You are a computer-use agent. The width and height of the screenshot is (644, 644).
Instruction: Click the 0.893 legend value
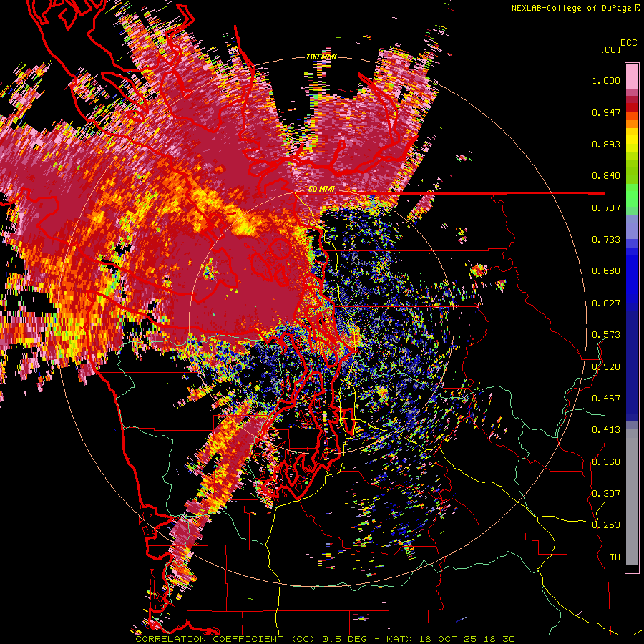pyautogui.click(x=606, y=144)
